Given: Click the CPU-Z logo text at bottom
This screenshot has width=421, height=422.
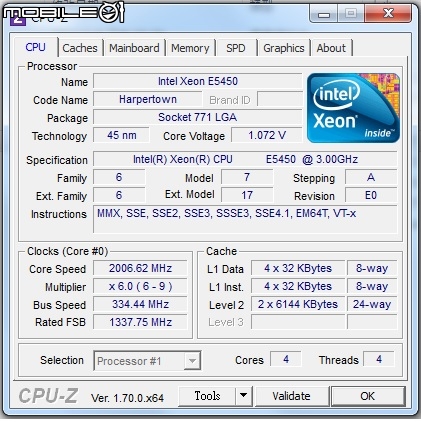Looking at the screenshot, I should tap(48, 396).
